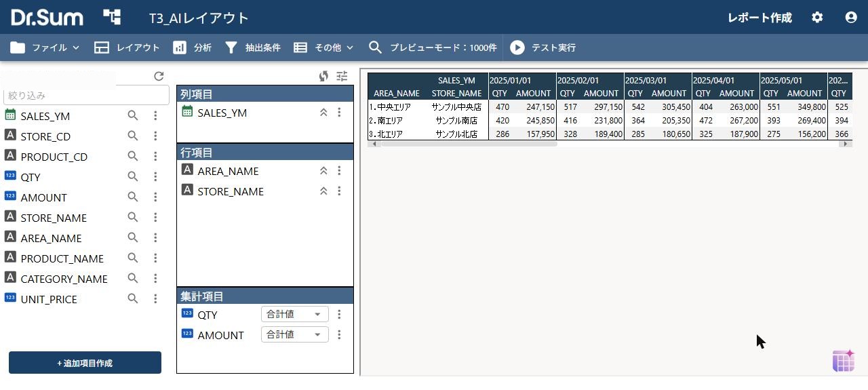This screenshot has width=868, height=390.
Task: Open more options for UNIT_PRICE field
Action: pyautogui.click(x=155, y=299)
